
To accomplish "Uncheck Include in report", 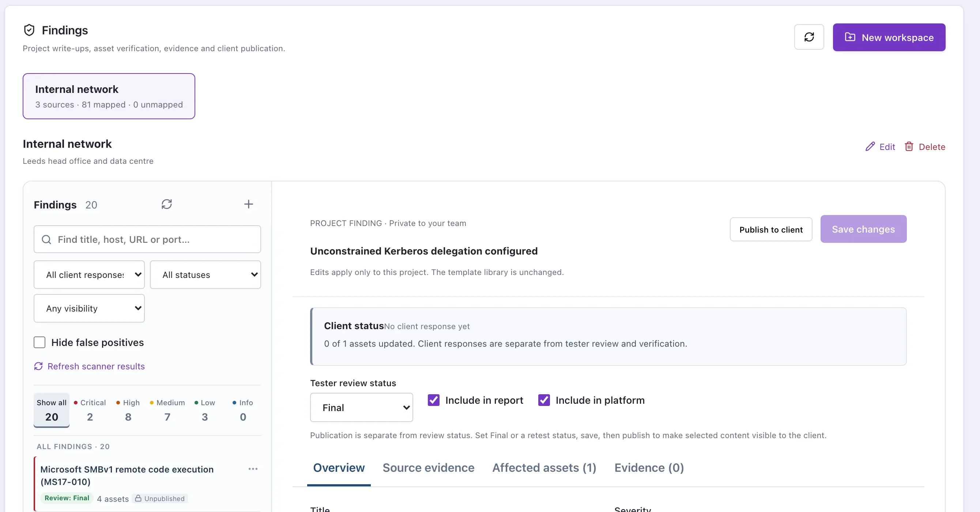I will 433,400.
